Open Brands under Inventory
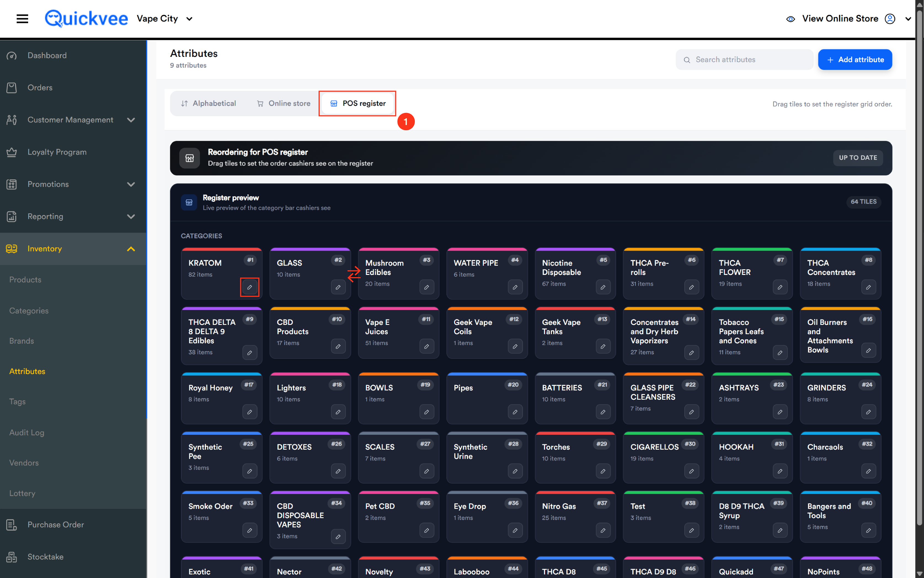The width and height of the screenshot is (924, 578). pyautogui.click(x=22, y=341)
